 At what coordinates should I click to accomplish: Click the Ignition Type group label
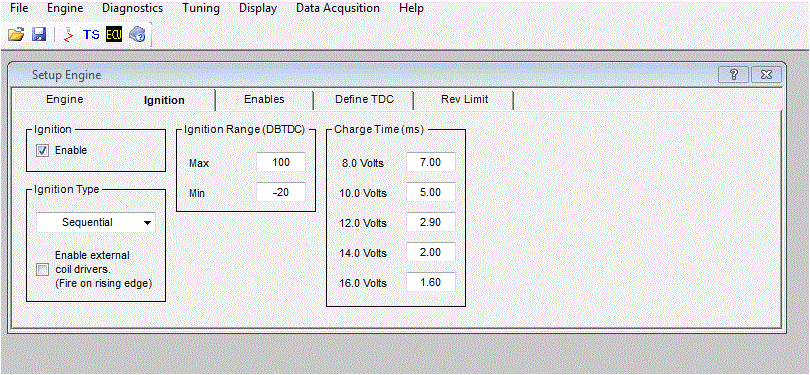click(67, 189)
